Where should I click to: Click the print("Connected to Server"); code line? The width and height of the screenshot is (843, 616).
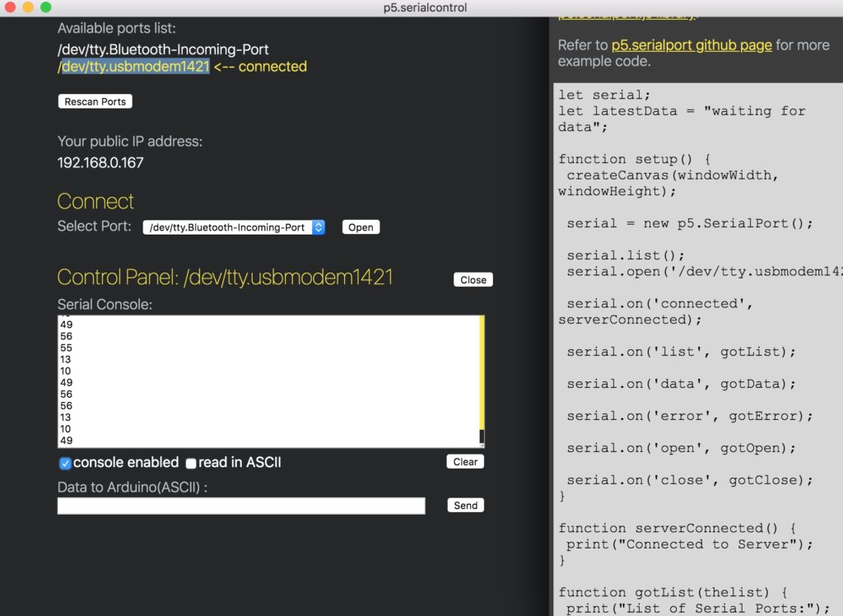tap(690, 544)
